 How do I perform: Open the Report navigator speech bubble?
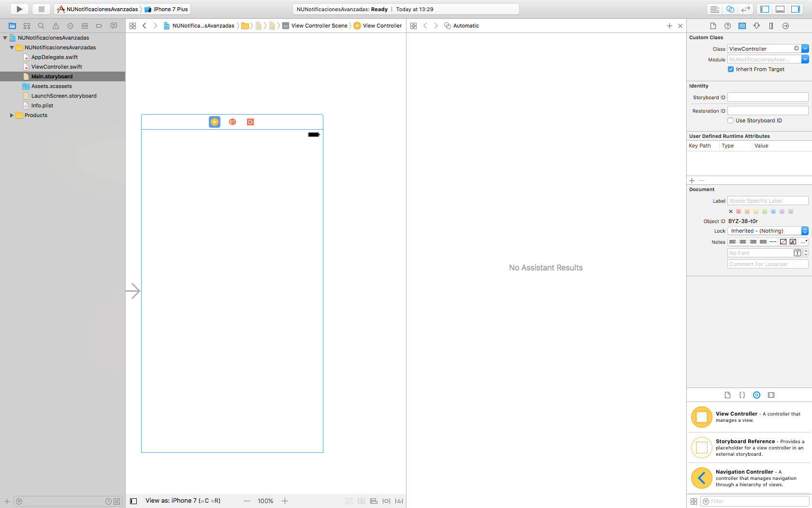pos(114,26)
